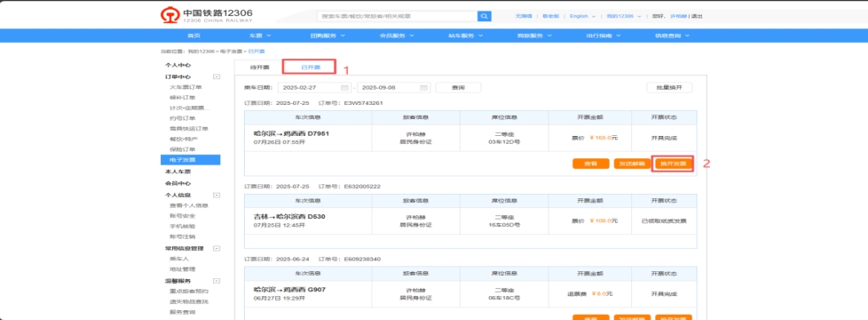Click 换开发票 for the D7951 order
868x320 pixels.
(x=673, y=164)
